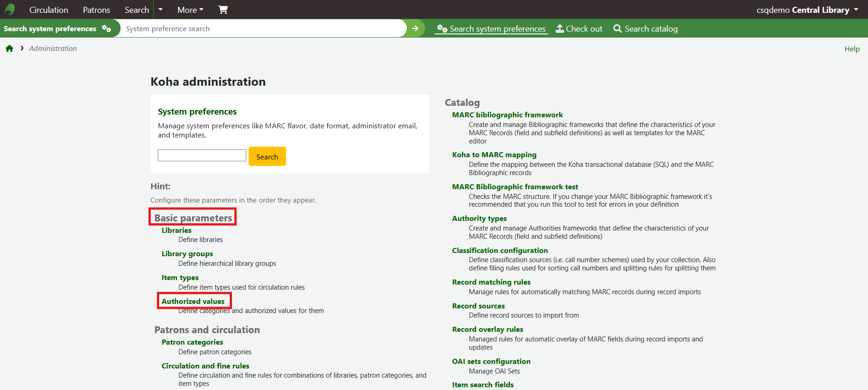Viewport: 868px width, 390px height.
Task: Submit search with the green arrow button
Action: [x=415, y=28]
